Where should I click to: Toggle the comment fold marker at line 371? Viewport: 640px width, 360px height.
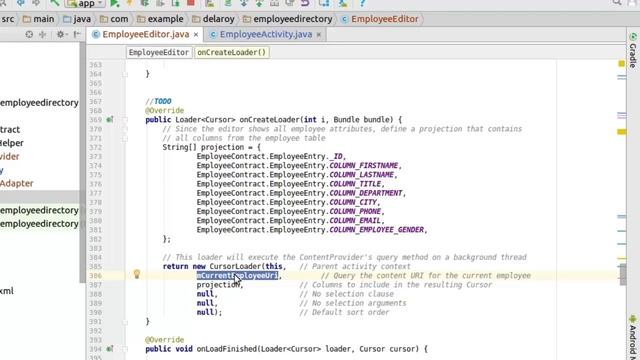pos(125,138)
